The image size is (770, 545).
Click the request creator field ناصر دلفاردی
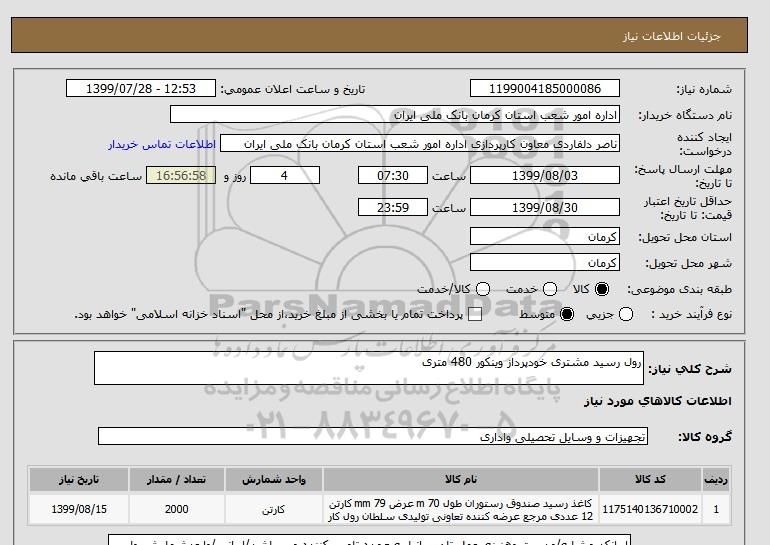(x=420, y=143)
